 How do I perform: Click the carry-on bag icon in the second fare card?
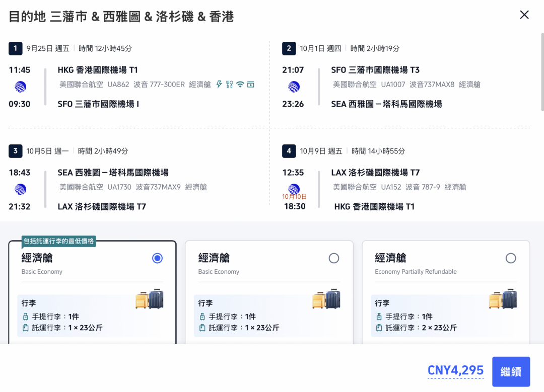click(x=202, y=317)
